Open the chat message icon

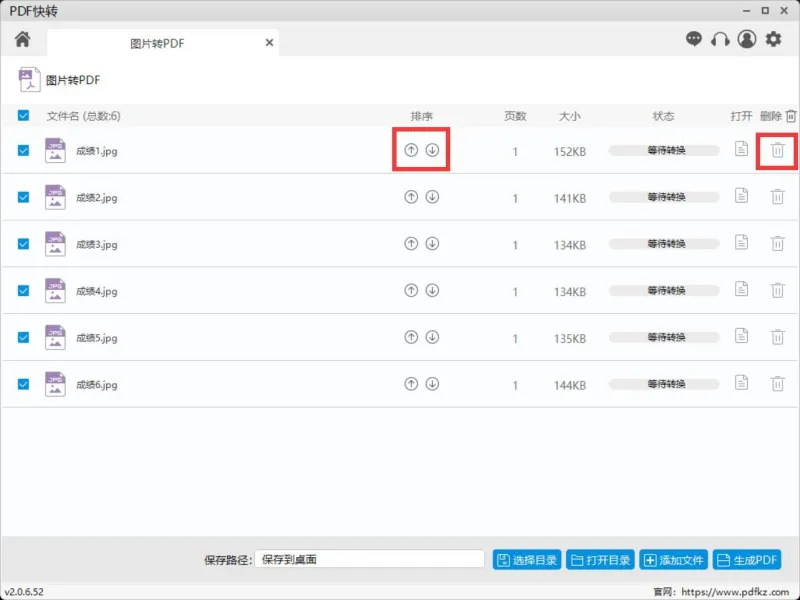[693, 39]
